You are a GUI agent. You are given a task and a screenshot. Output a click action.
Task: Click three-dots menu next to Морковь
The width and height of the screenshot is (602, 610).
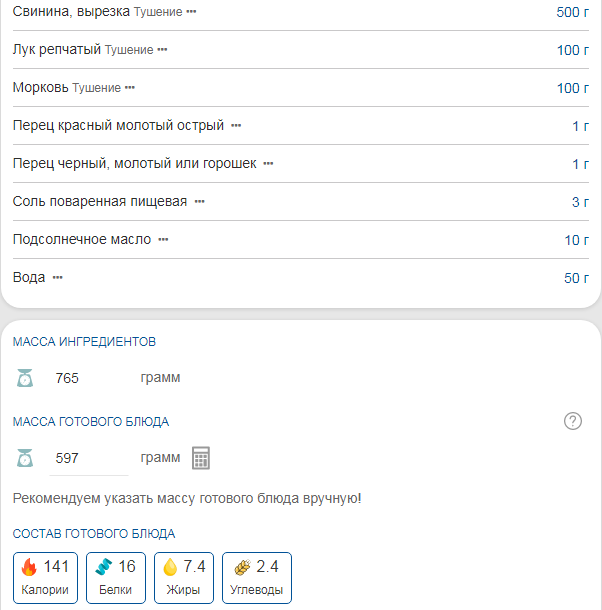tap(129, 88)
